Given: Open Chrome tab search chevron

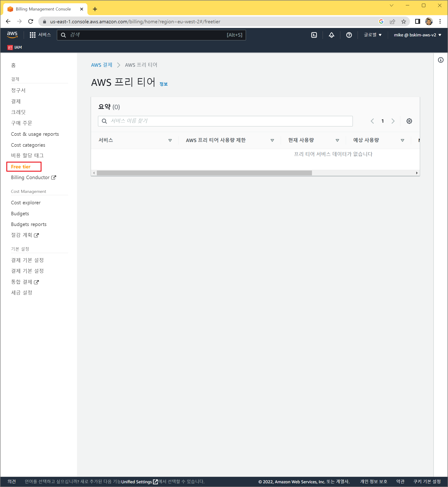Looking at the screenshot, I should coord(391,5).
